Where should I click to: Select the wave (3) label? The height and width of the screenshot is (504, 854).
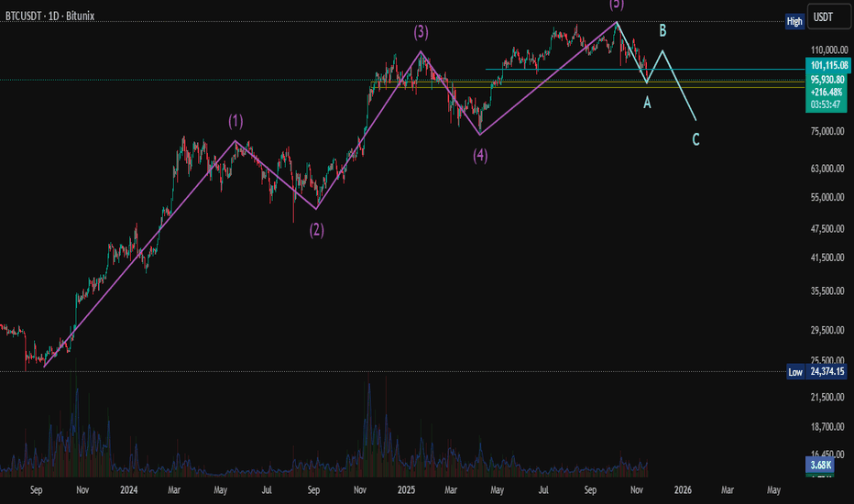click(421, 32)
